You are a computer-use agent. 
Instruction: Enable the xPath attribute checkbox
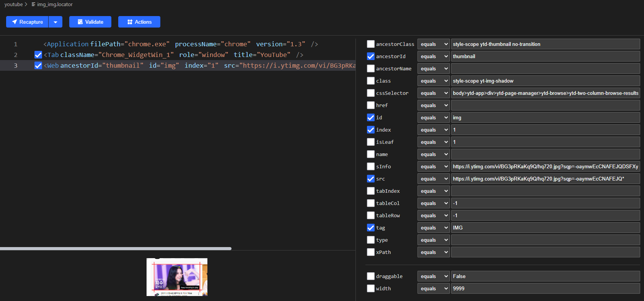(x=370, y=252)
